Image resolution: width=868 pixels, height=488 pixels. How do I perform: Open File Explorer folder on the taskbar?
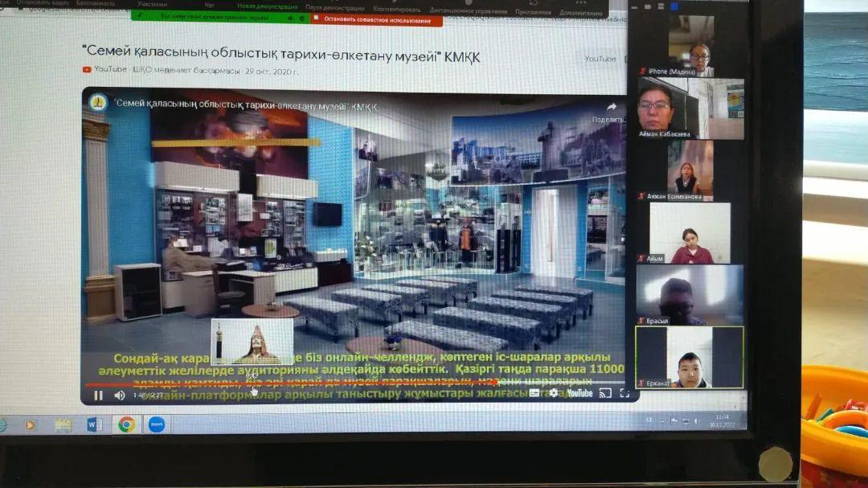[63, 424]
